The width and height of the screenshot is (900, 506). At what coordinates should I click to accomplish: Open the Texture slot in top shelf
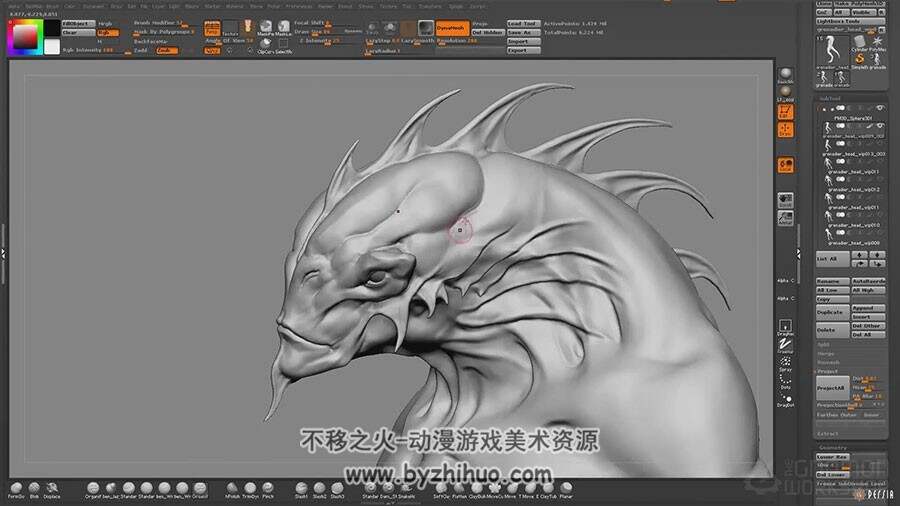pyautogui.click(x=230, y=28)
